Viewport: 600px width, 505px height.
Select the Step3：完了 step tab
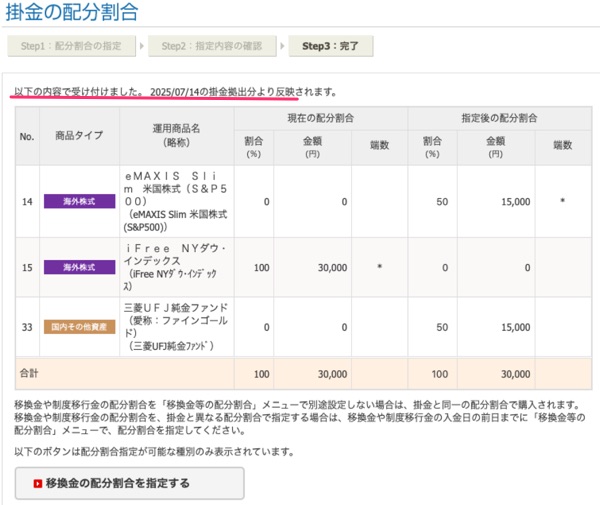[331, 46]
